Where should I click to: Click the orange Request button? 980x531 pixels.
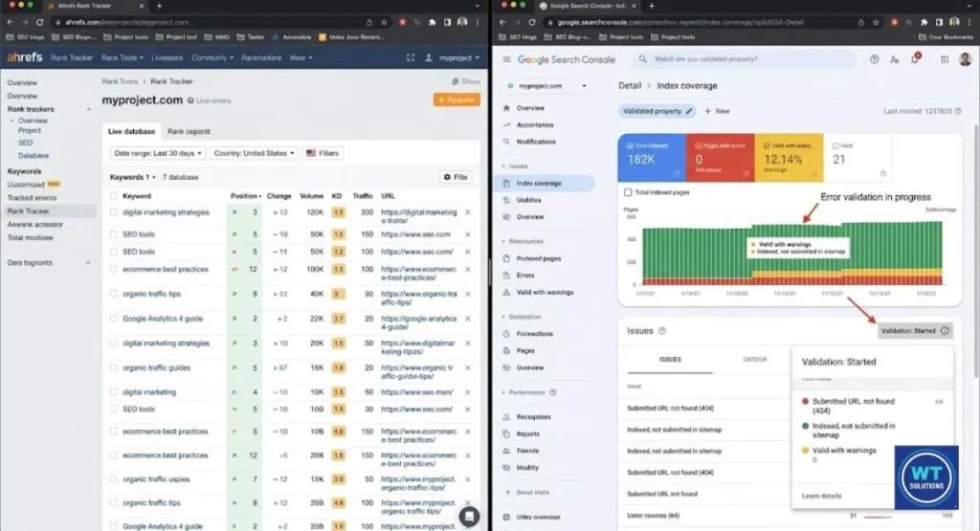coord(457,100)
